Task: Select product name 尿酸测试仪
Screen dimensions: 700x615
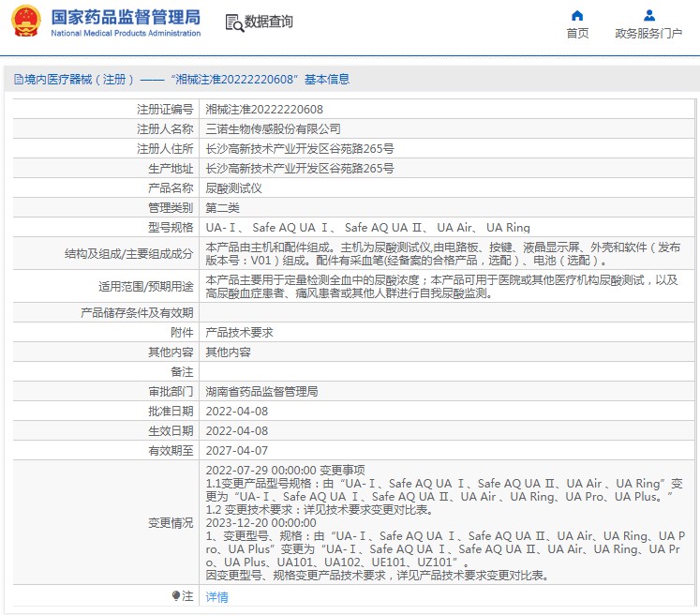Action: 233,188
